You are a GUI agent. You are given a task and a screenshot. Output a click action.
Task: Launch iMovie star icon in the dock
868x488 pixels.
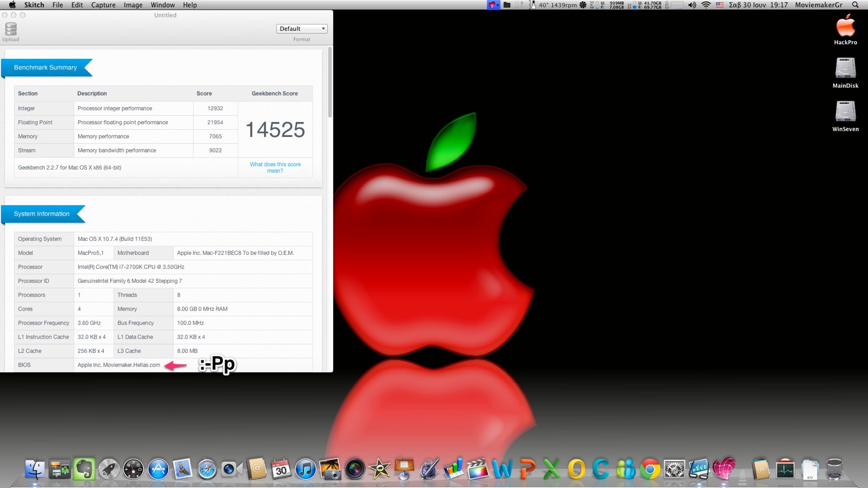[379, 469]
